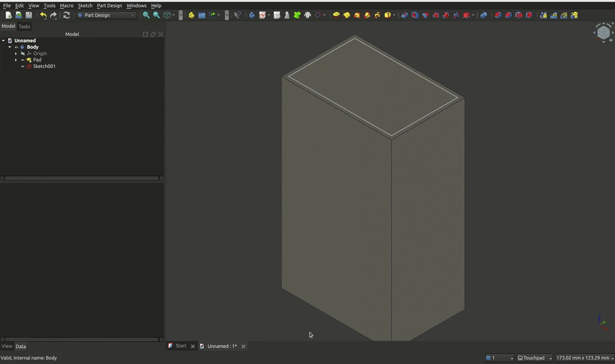Click the green Check geometry icon
Image resolution: width=615 pixels, height=364 pixels.
[297, 15]
